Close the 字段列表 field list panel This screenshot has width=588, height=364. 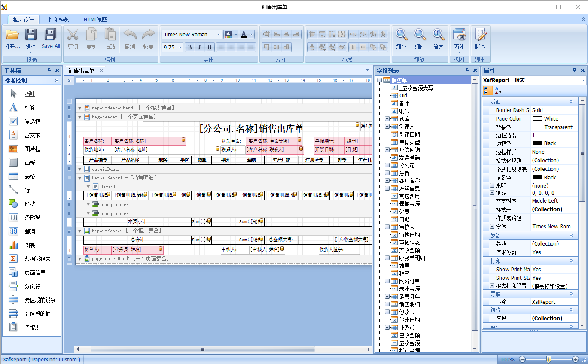coord(475,70)
